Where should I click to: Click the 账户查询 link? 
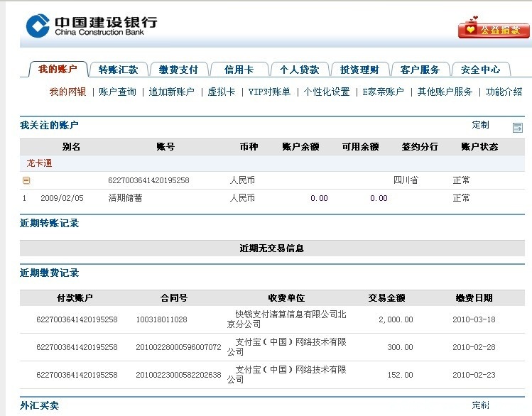point(117,92)
